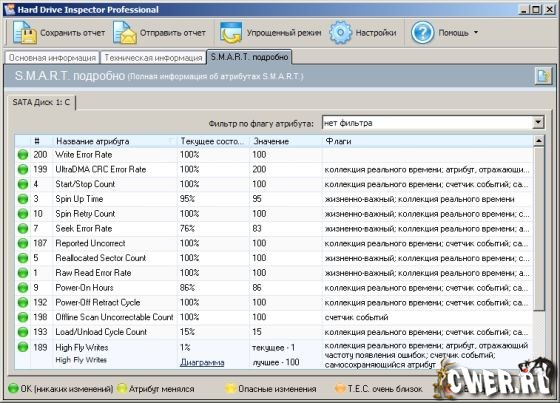Screen dimensions: 560x403
Task: Expand the Помощь menu arrow
Action: [476, 33]
